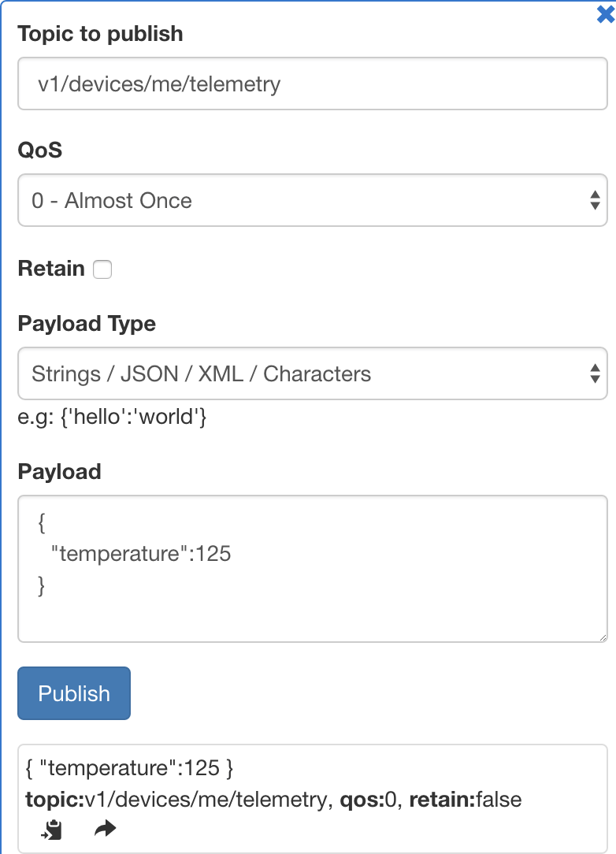Click the e.g. {'hello':'world'} hint text
This screenshot has width=616, height=854.
point(112,417)
